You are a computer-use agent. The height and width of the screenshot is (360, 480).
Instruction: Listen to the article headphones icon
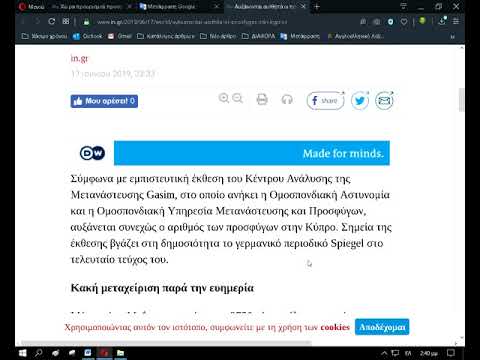point(287,99)
